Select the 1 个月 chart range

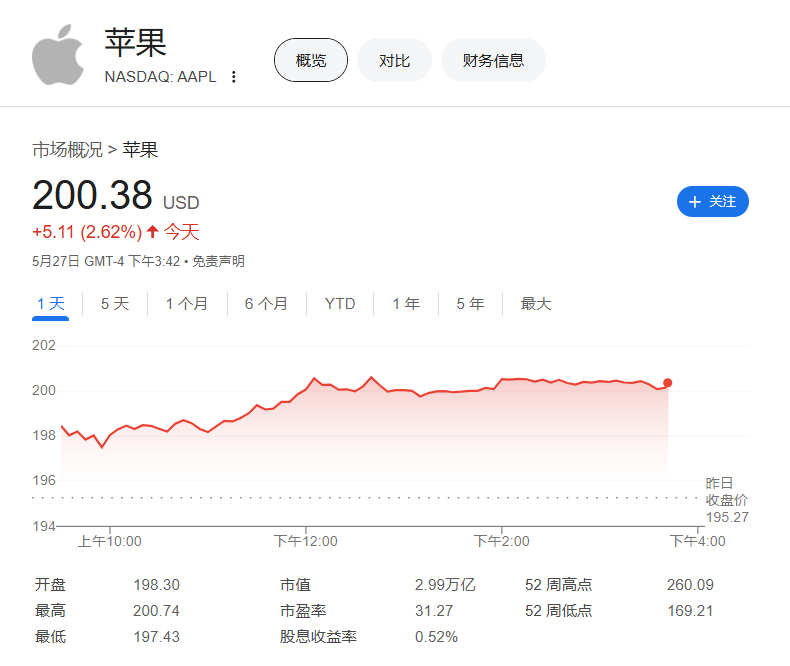pos(187,304)
